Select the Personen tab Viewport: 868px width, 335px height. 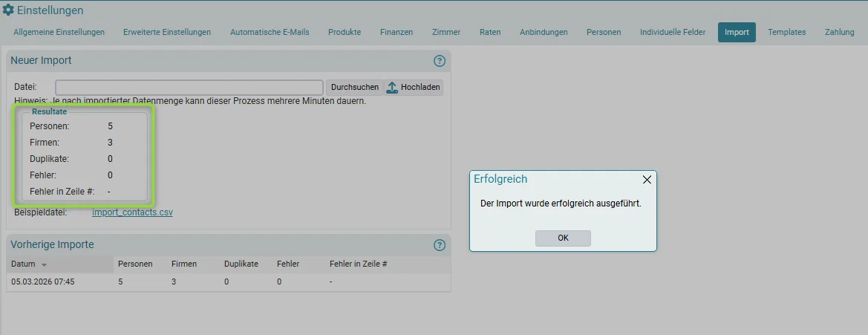604,32
